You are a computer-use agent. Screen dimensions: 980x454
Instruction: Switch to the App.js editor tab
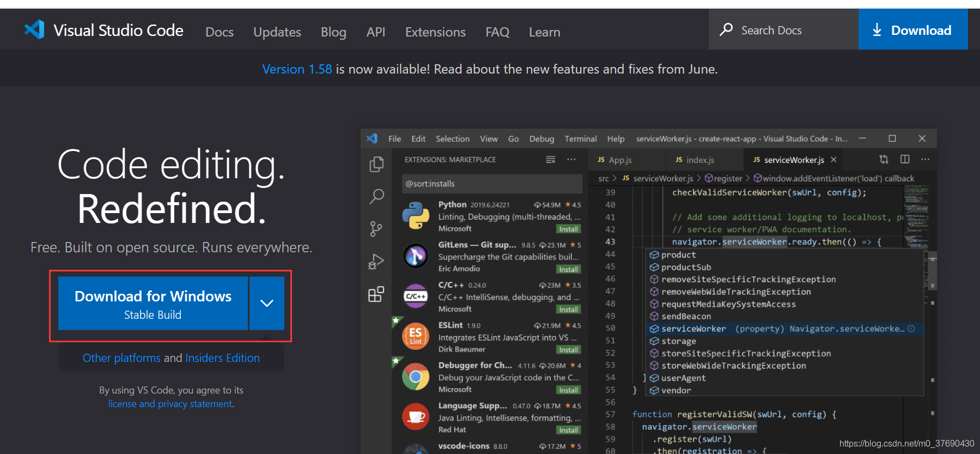click(x=626, y=160)
